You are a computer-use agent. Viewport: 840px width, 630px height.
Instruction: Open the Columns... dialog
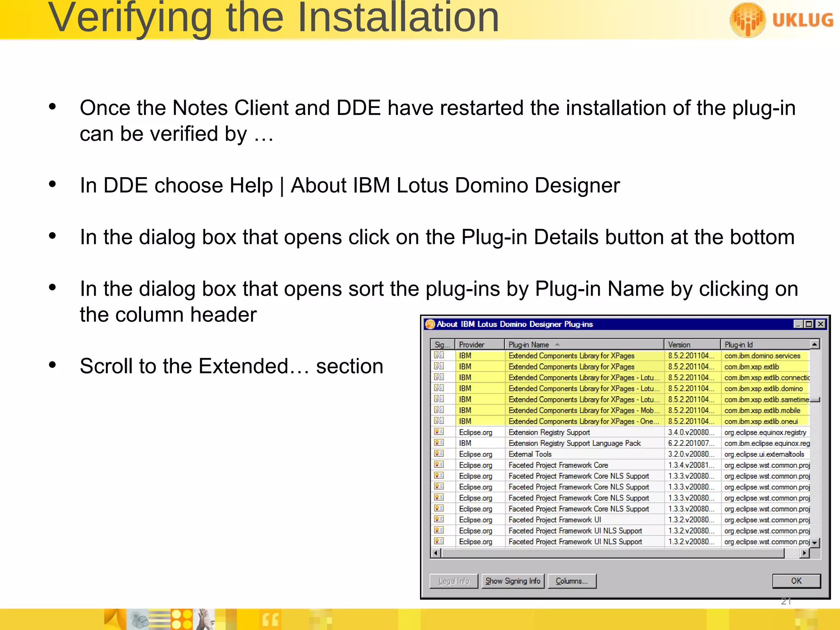[572, 581]
